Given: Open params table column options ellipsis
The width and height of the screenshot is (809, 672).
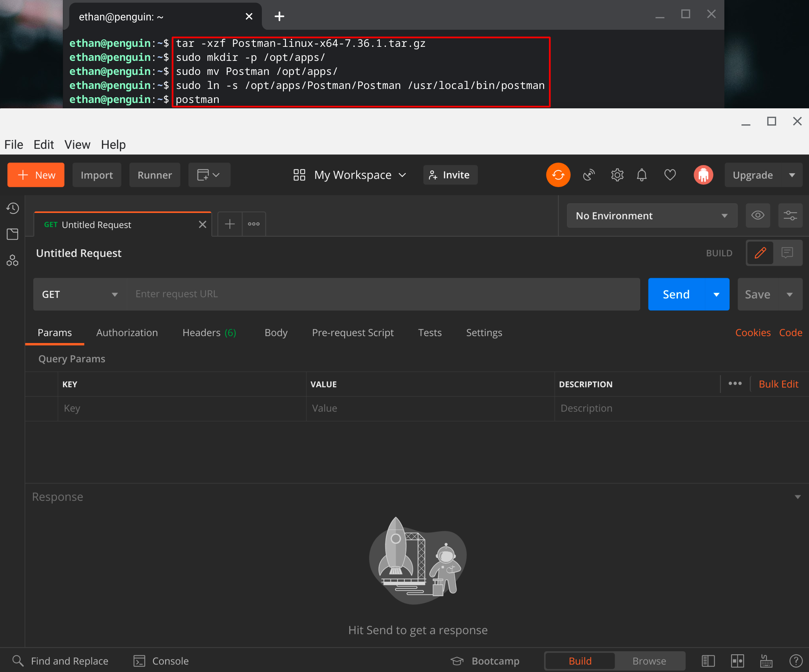Looking at the screenshot, I should 735,383.
